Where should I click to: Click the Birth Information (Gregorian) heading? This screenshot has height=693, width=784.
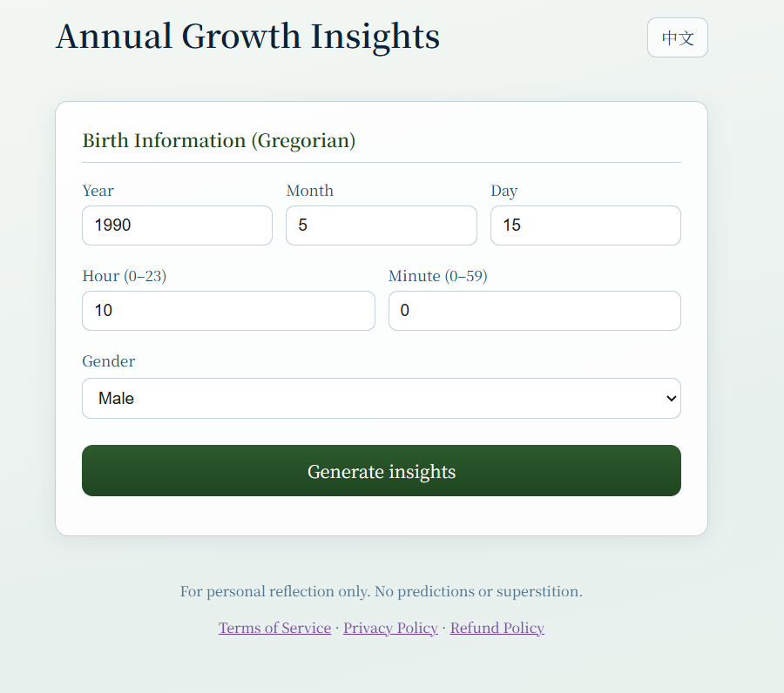pyautogui.click(x=219, y=140)
